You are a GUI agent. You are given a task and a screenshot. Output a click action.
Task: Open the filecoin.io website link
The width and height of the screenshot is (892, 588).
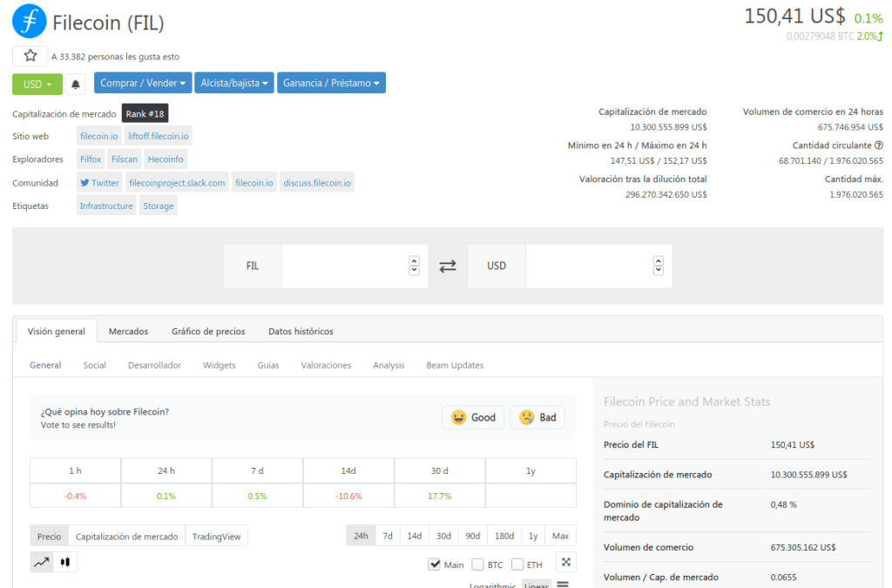[x=98, y=136]
